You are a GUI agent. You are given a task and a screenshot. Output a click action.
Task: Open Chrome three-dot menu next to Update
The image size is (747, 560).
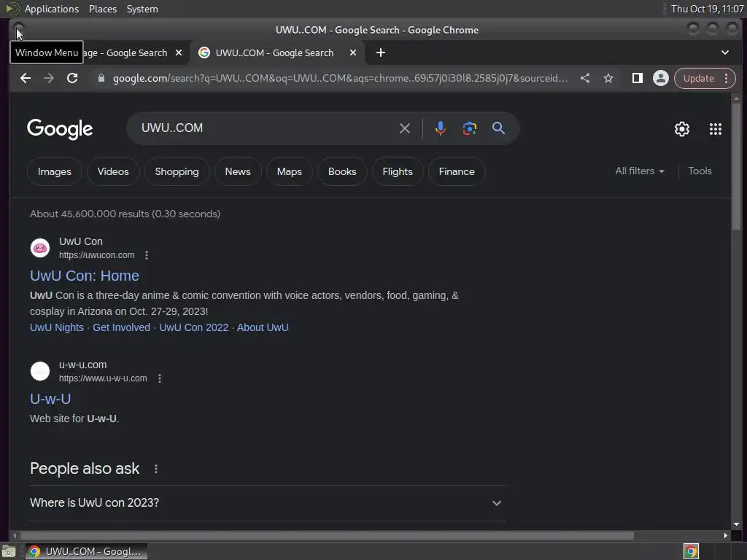[x=726, y=78]
